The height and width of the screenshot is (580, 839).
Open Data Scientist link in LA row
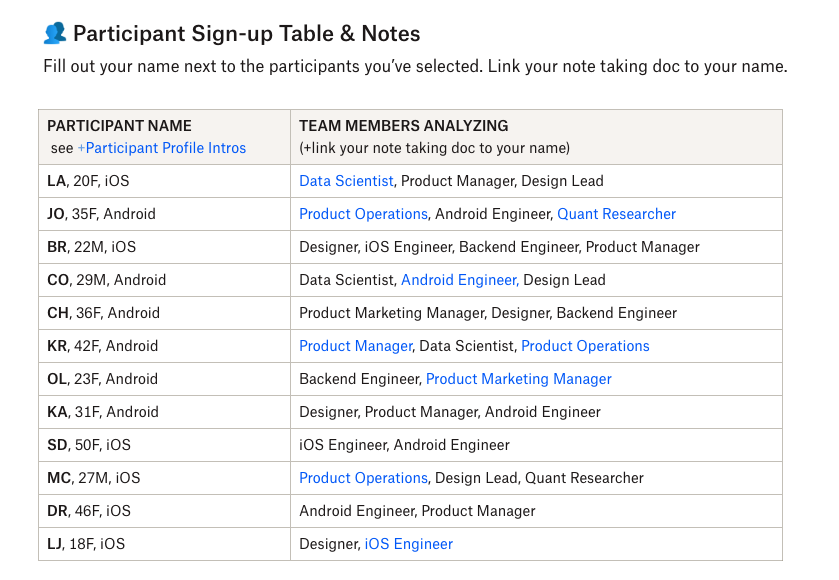pyautogui.click(x=346, y=181)
